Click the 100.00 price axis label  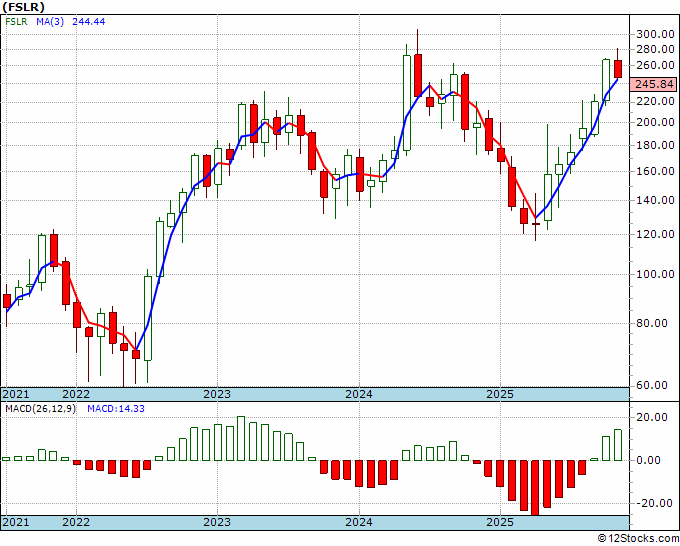point(655,275)
